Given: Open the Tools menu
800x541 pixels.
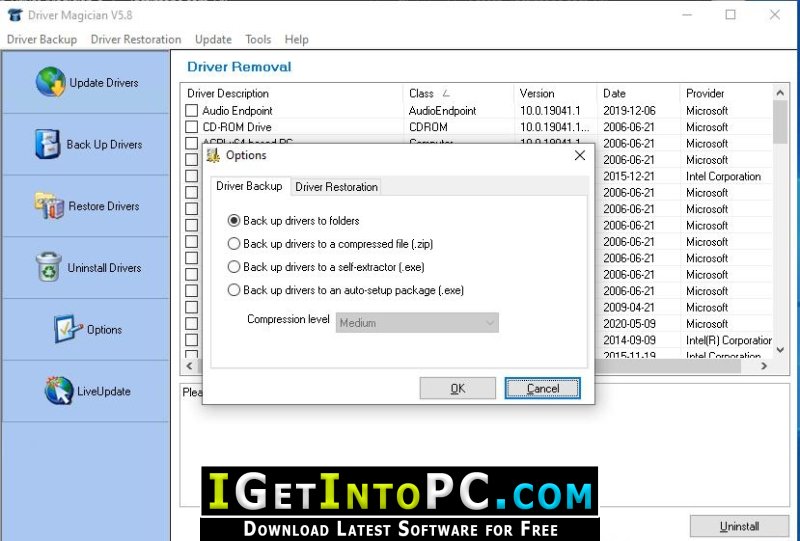Looking at the screenshot, I should click(x=258, y=39).
